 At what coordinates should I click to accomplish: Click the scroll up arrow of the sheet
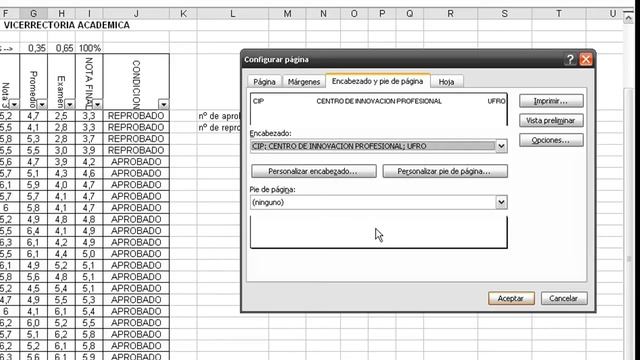(628, 18)
